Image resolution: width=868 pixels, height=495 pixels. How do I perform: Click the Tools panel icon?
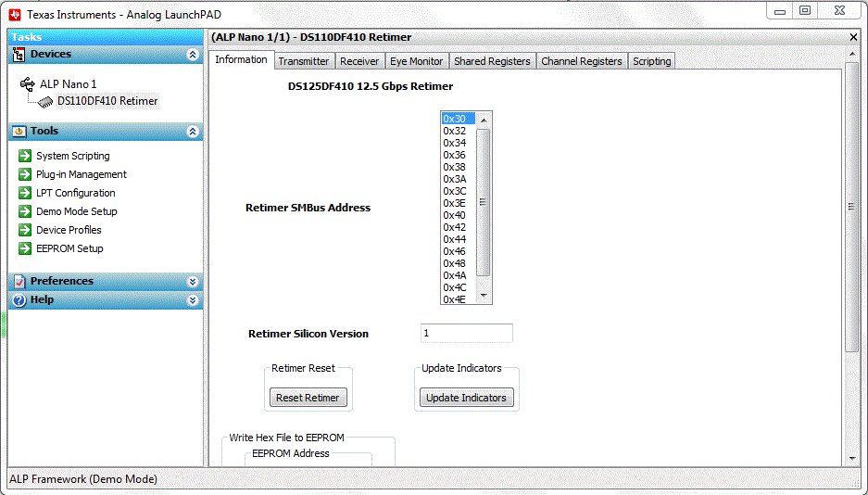pos(19,132)
